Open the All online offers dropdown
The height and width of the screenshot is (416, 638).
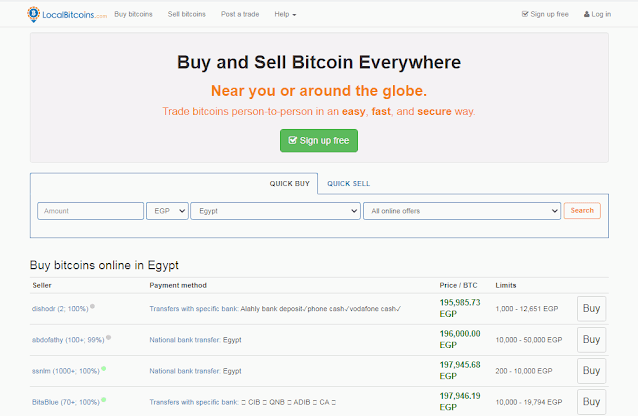(462, 211)
